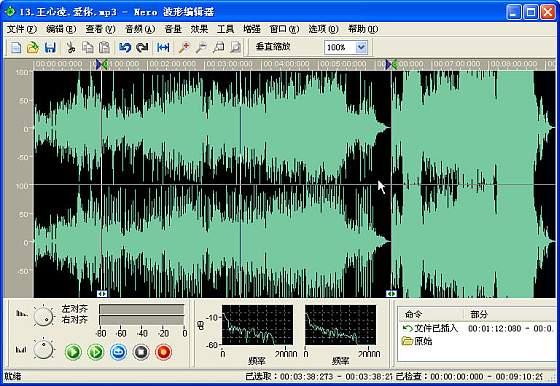560x386 pixels.
Task: Save the file using the floppy disk icon
Action: pyautogui.click(x=50, y=47)
